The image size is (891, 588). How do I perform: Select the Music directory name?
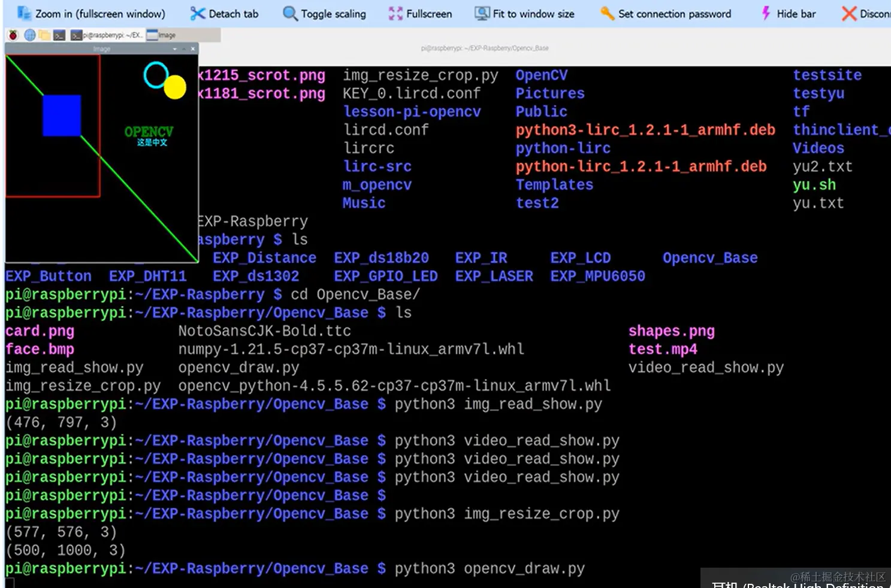tap(364, 203)
